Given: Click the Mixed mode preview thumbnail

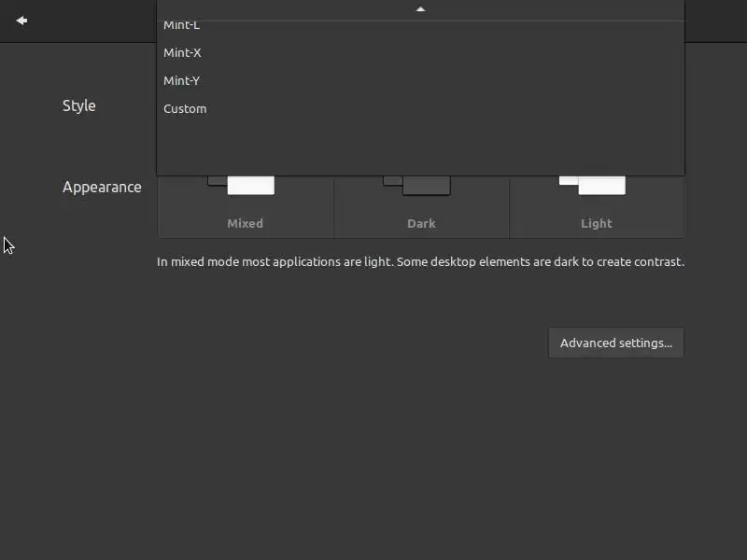Looking at the screenshot, I should click(241, 185).
